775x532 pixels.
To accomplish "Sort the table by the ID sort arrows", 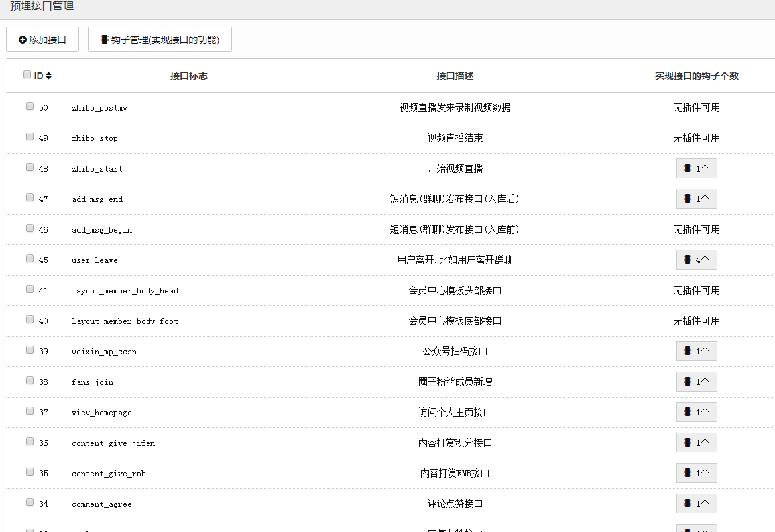I will pos(48,76).
